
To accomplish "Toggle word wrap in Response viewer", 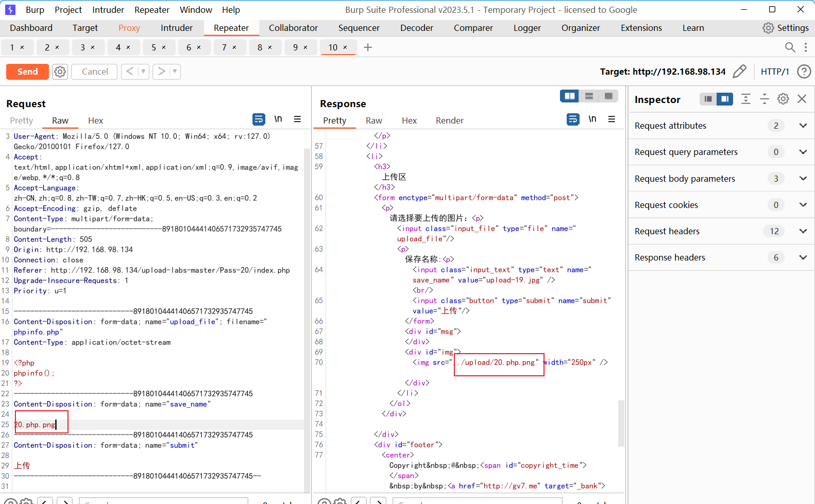I will pyautogui.click(x=573, y=119).
